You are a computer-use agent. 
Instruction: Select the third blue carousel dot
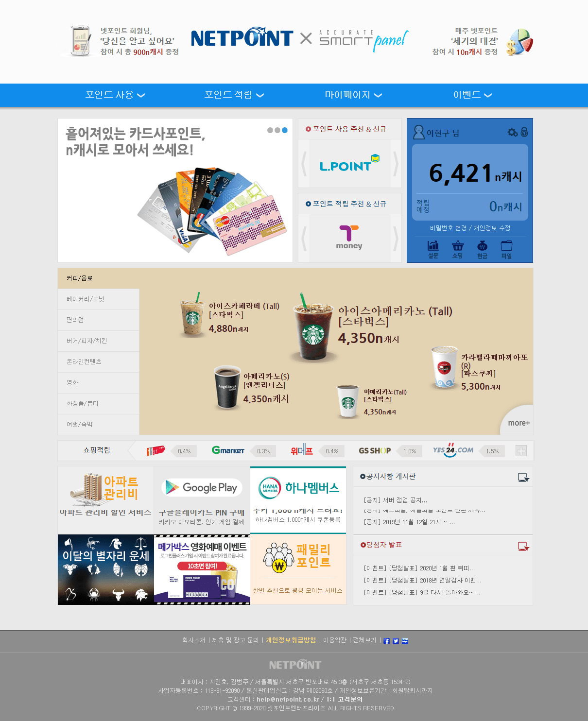pyautogui.click(x=285, y=130)
